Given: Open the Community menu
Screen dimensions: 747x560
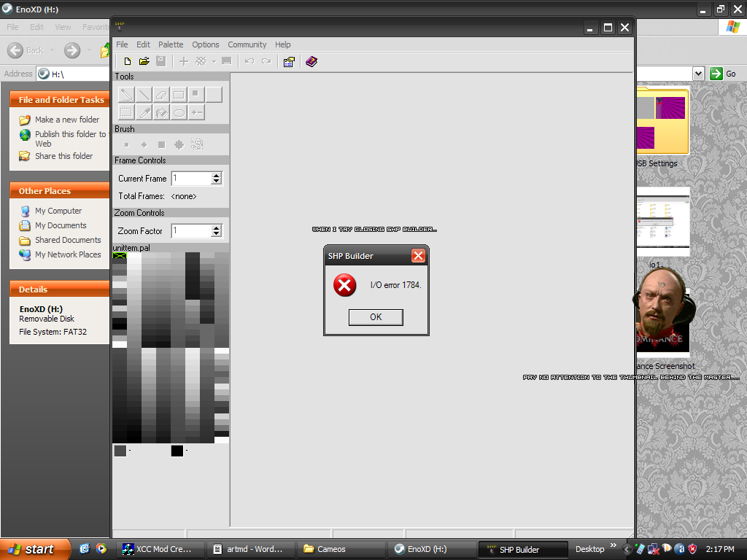Looking at the screenshot, I should tap(247, 44).
